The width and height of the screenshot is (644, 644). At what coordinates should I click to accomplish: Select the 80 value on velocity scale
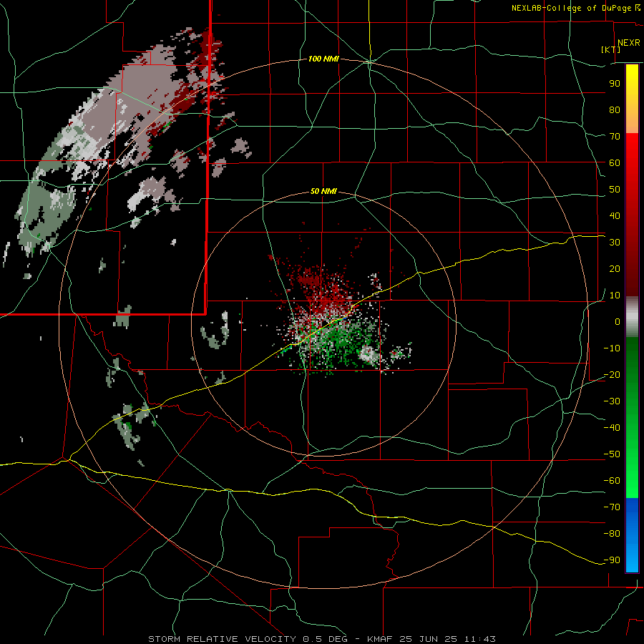(615, 110)
